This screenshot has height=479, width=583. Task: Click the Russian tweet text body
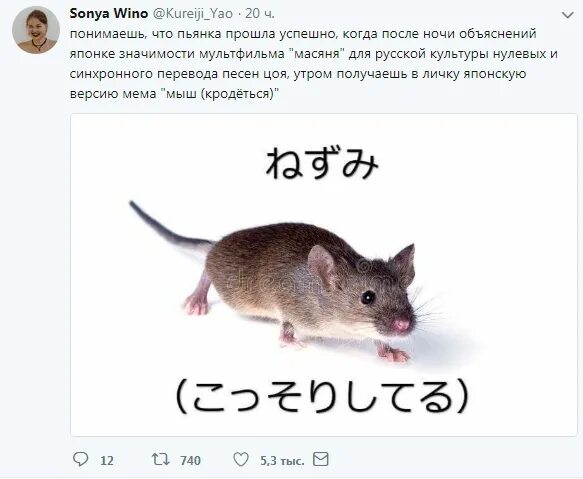click(x=313, y=64)
